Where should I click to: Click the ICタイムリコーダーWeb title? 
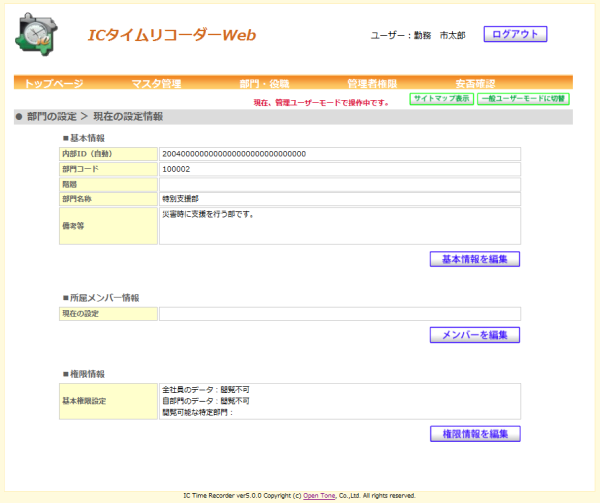click(x=172, y=35)
